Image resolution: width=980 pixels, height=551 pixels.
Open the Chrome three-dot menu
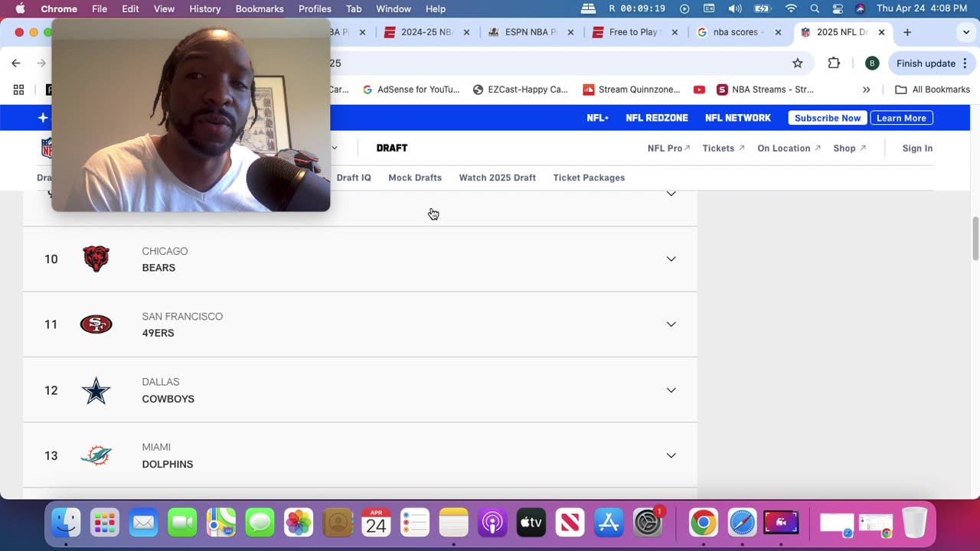click(965, 63)
